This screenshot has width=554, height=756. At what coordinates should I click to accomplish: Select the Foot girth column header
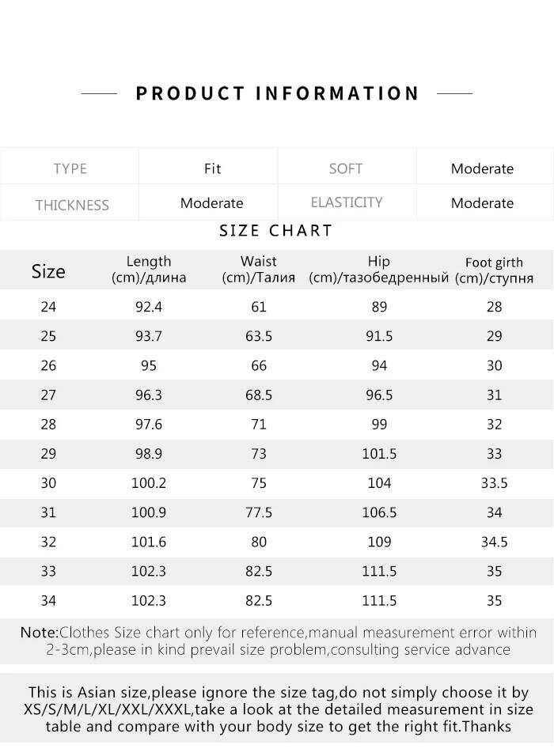pos(494,270)
